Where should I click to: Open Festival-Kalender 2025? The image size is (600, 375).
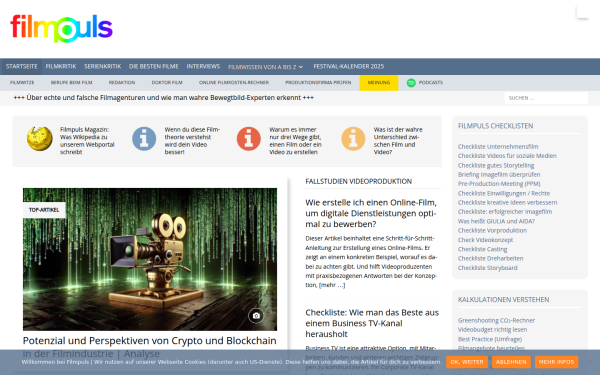[x=349, y=67]
